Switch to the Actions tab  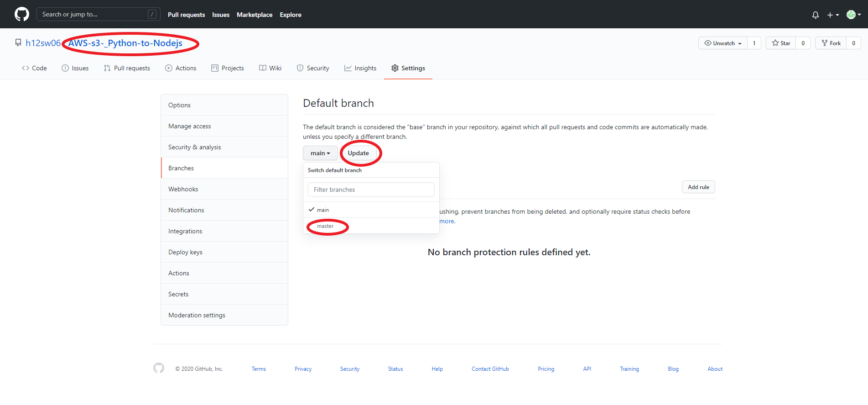pyautogui.click(x=181, y=68)
